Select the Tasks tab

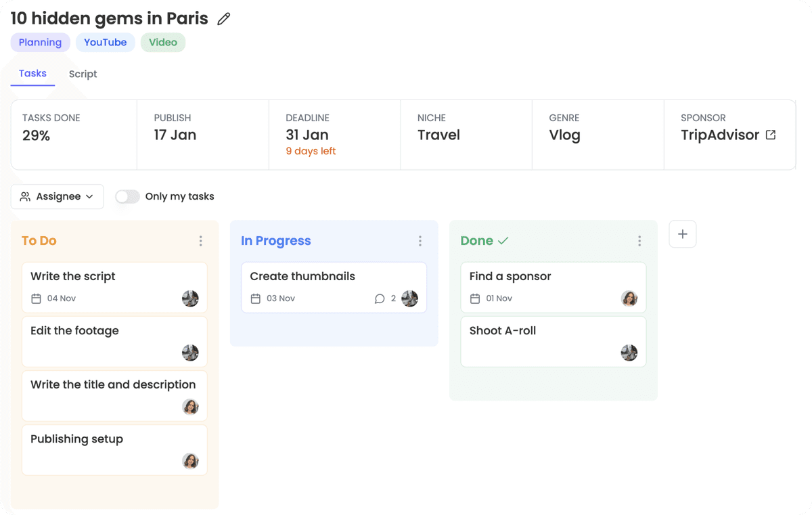coord(32,73)
